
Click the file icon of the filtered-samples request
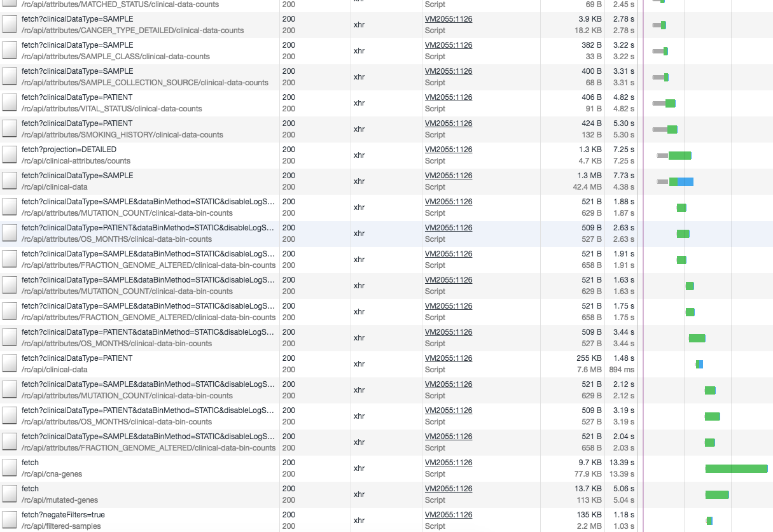pos(10,521)
